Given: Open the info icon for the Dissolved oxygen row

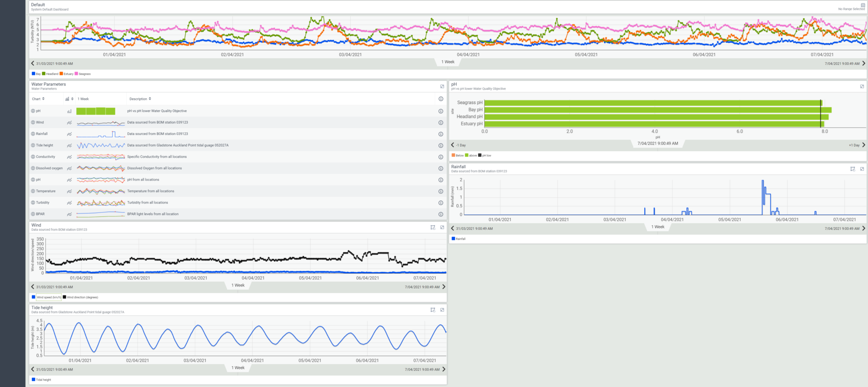Looking at the screenshot, I should [440, 168].
